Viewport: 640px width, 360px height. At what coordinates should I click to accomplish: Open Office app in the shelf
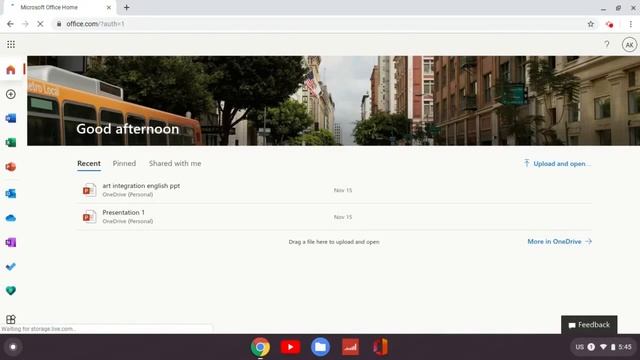(x=380, y=347)
